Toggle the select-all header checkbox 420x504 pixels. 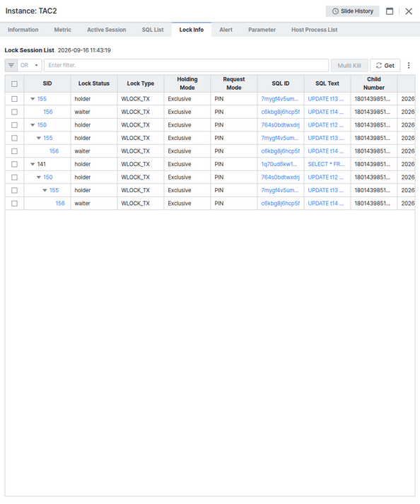(14, 84)
